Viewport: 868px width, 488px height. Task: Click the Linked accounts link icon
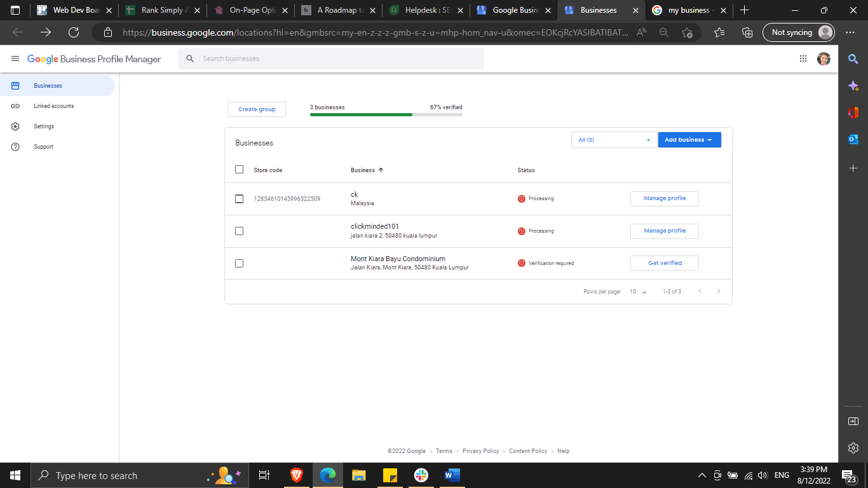pyautogui.click(x=15, y=106)
